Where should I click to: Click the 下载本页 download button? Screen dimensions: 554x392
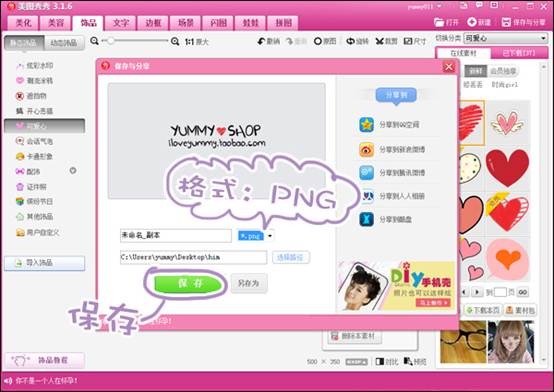[483, 310]
